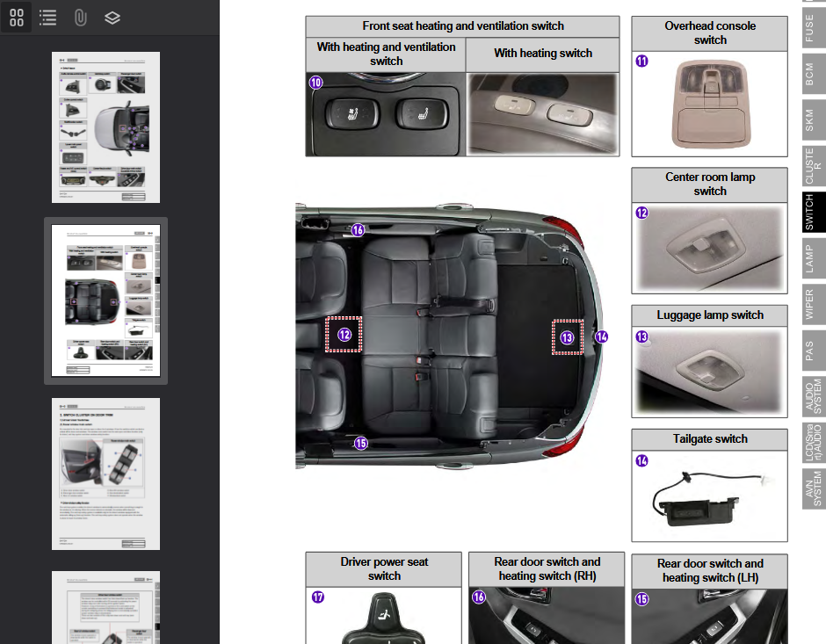The width and height of the screenshot is (826, 644).
Task: Click the luggage lamp photo
Action: (x=710, y=372)
